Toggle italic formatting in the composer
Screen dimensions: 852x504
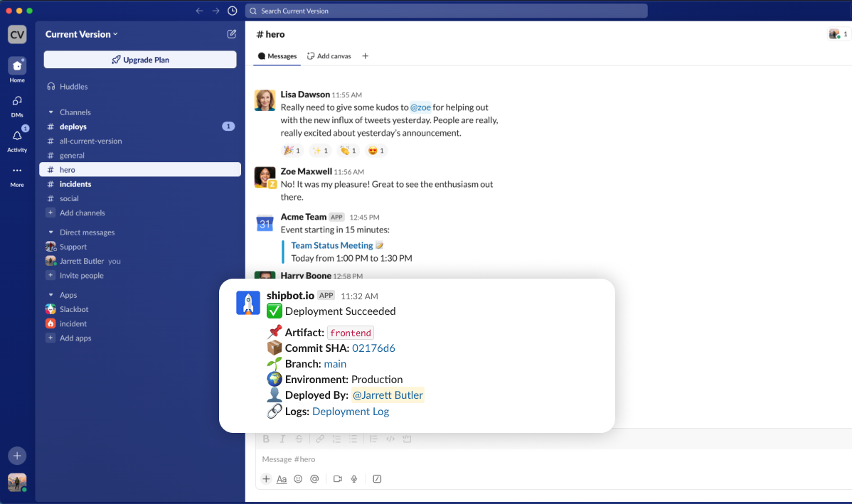[282, 439]
